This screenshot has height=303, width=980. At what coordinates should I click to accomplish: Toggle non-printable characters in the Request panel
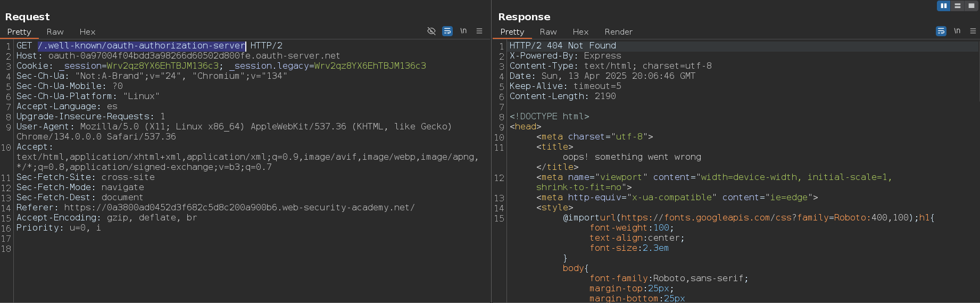point(463,31)
